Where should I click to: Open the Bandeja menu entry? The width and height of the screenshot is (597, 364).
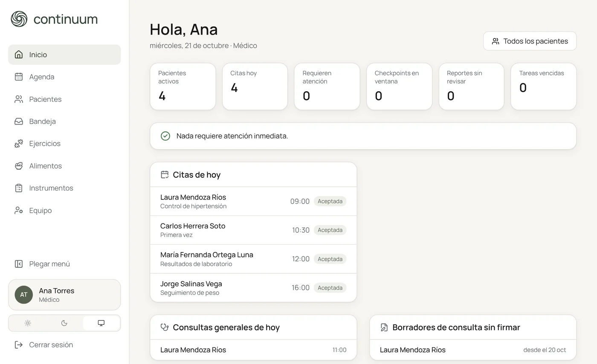point(64,121)
